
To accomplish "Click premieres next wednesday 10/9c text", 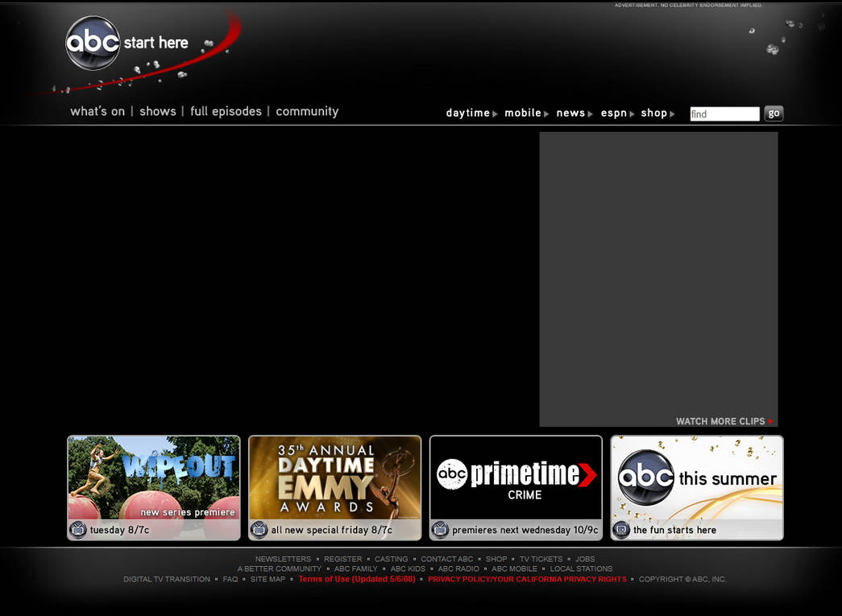I will [x=525, y=530].
